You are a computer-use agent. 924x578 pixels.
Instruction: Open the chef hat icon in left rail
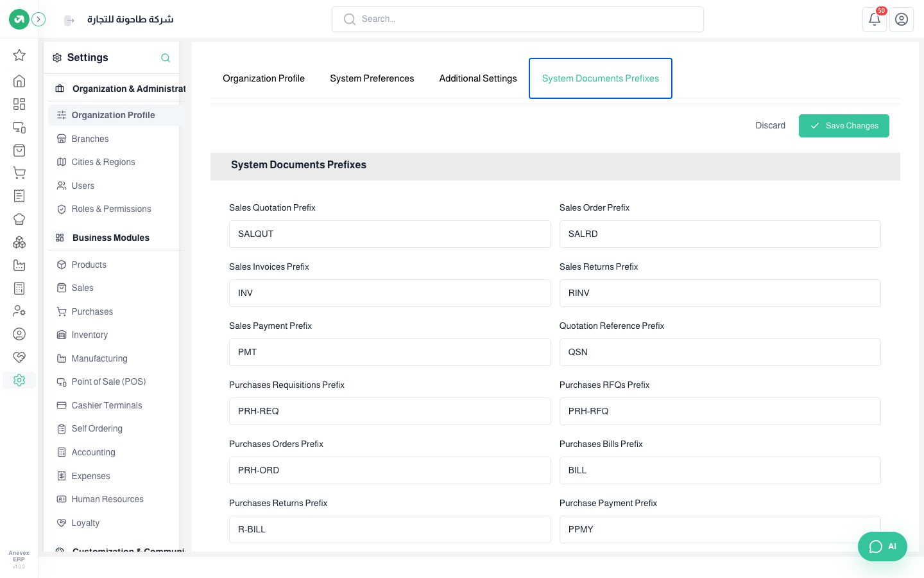point(19,219)
